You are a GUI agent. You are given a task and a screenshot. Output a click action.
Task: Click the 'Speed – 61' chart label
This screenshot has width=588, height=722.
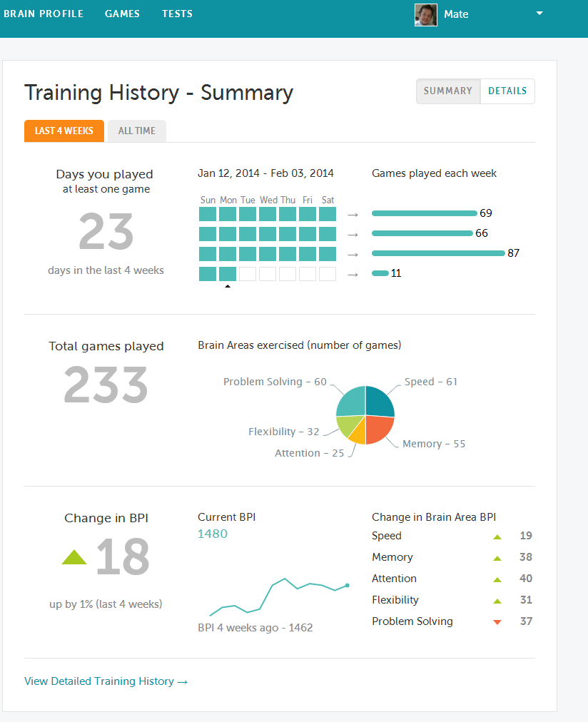(430, 382)
